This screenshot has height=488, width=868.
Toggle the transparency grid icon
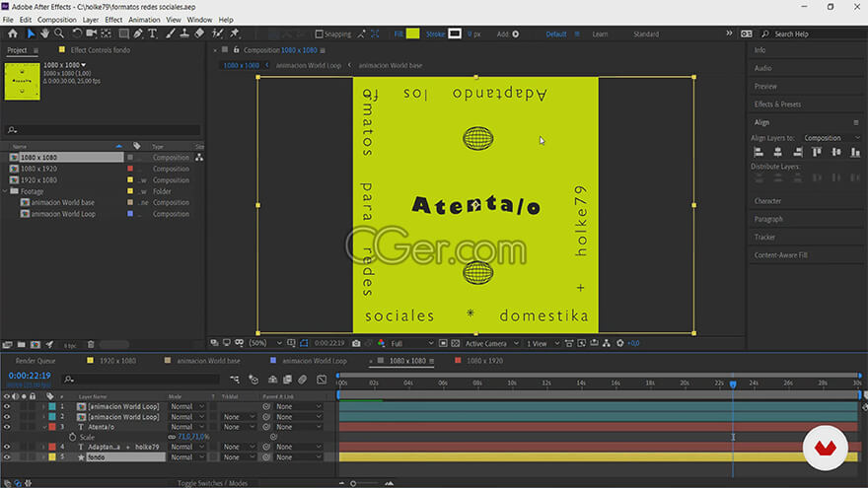[455, 344]
